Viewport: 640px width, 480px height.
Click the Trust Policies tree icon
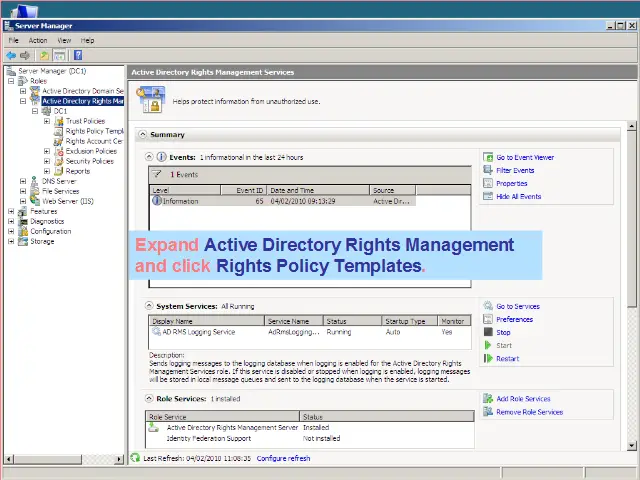(x=59, y=121)
